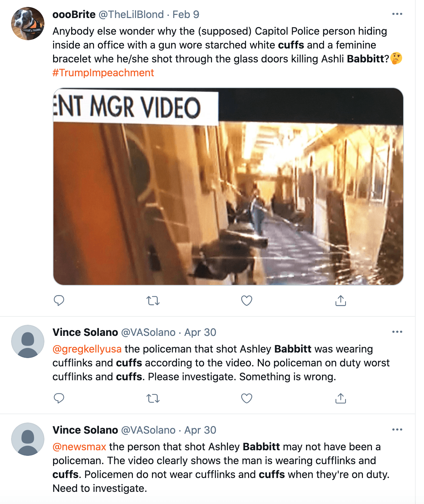Open the @TheLilBlond handle
The height and width of the screenshot is (504, 424).
tap(131, 15)
